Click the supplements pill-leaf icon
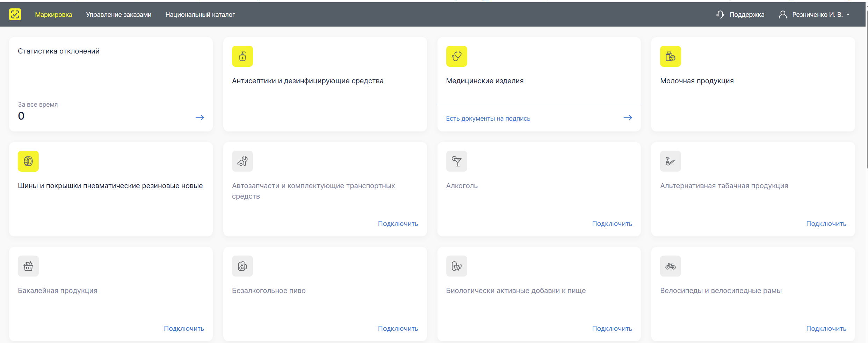Image resolution: width=868 pixels, height=343 pixels. coord(457,266)
